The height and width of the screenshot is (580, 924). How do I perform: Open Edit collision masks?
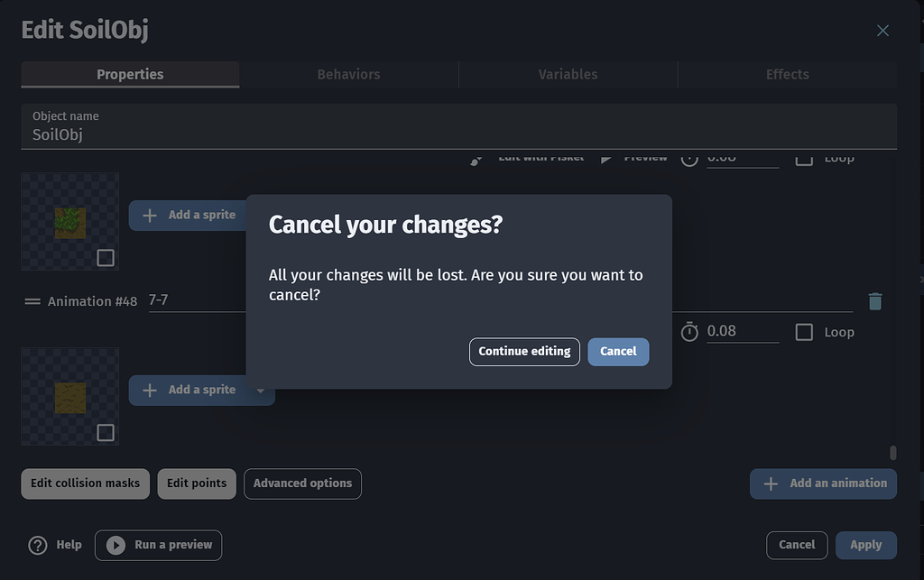click(x=85, y=483)
